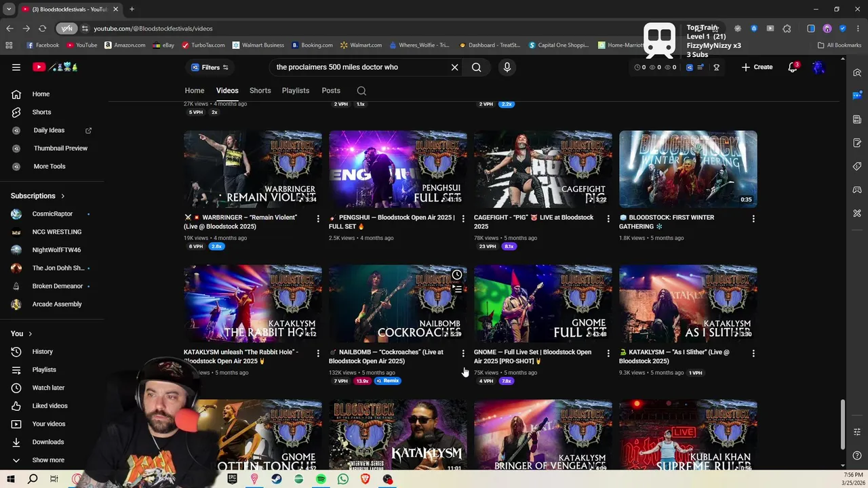Image resolution: width=868 pixels, height=488 pixels.
Task: Open notifications bell
Action: (x=793, y=67)
